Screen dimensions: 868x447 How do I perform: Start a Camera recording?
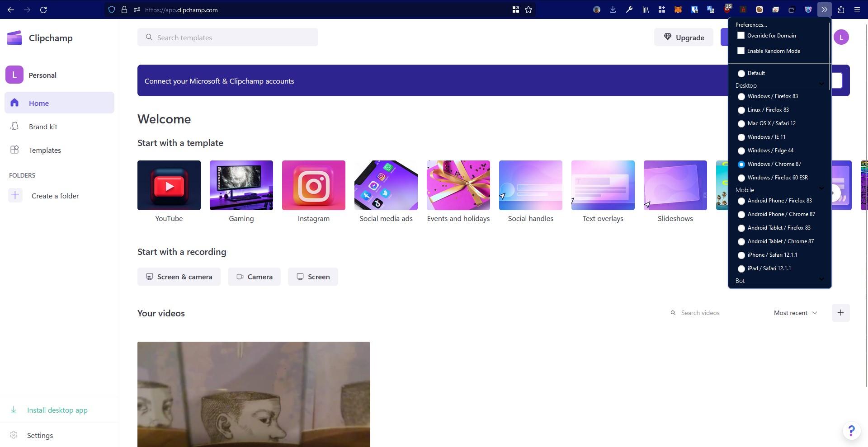click(254, 277)
